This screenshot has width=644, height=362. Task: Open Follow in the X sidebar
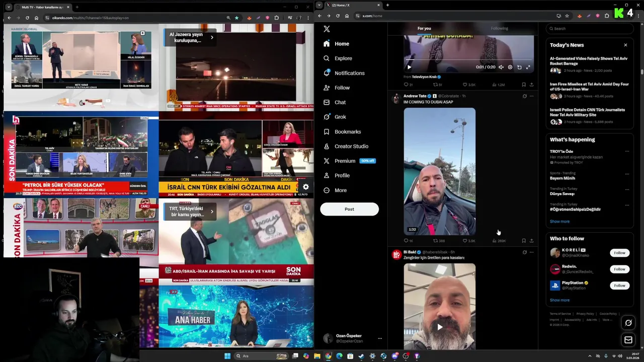click(x=337, y=87)
